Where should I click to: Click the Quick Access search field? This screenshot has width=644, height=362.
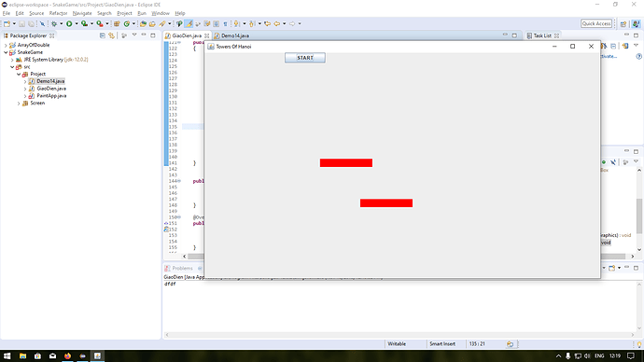tap(596, 24)
